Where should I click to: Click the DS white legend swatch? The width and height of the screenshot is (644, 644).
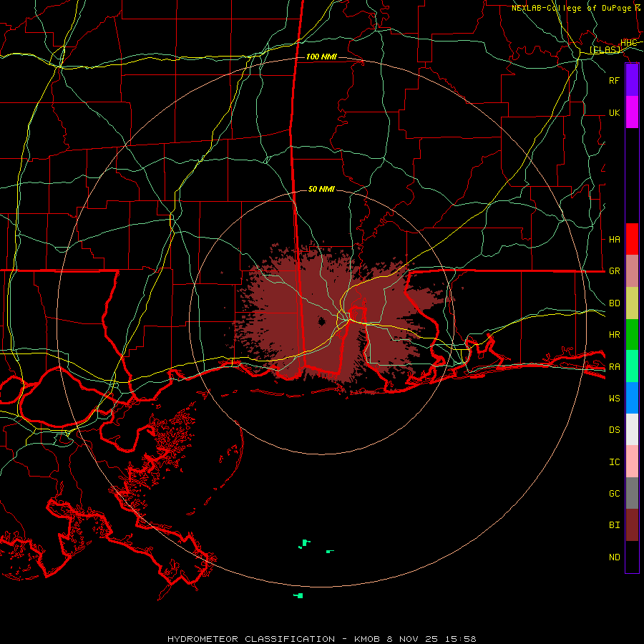(632, 429)
